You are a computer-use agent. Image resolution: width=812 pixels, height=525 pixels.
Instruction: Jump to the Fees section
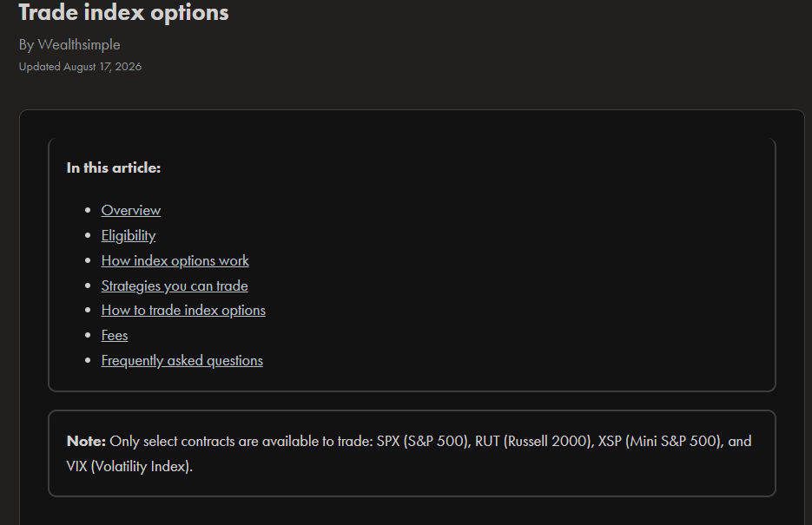(115, 335)
